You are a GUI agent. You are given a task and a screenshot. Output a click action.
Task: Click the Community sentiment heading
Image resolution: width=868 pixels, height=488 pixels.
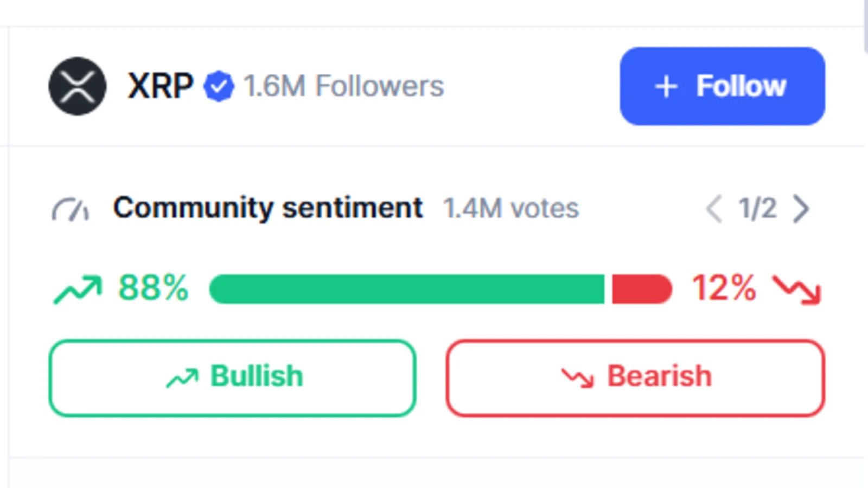(268, 208)
